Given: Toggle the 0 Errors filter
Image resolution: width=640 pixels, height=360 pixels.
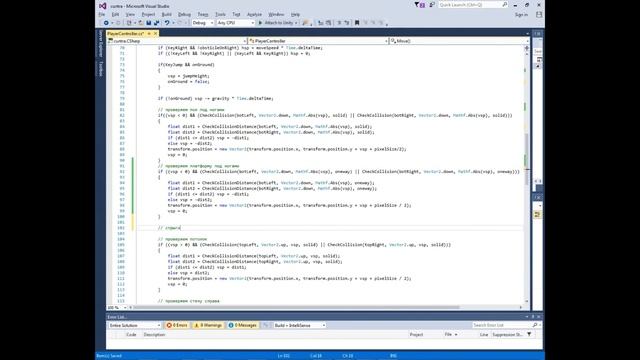Looking at the screenshot, I should click(x=177, y=325).
